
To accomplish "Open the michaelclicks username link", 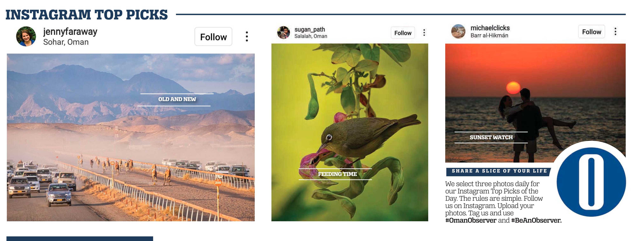I will (490, 28).
